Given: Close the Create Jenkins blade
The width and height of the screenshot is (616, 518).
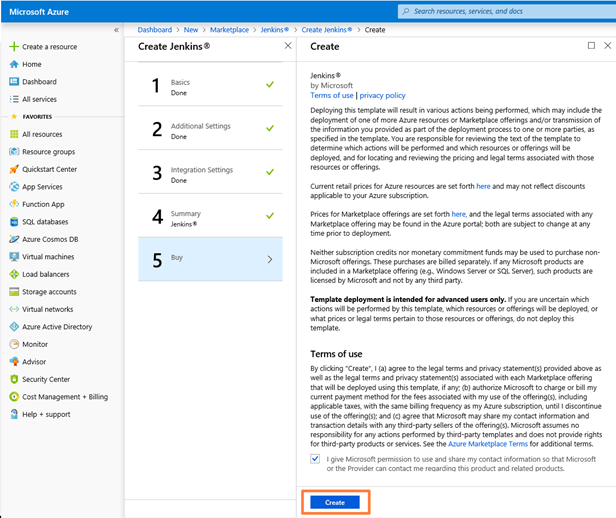Looking at the screenshot, I should pyautogui.click(x=288, y=46).
